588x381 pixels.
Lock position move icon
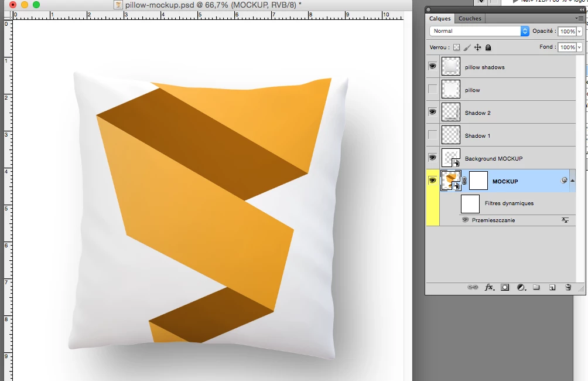point(477,47)
